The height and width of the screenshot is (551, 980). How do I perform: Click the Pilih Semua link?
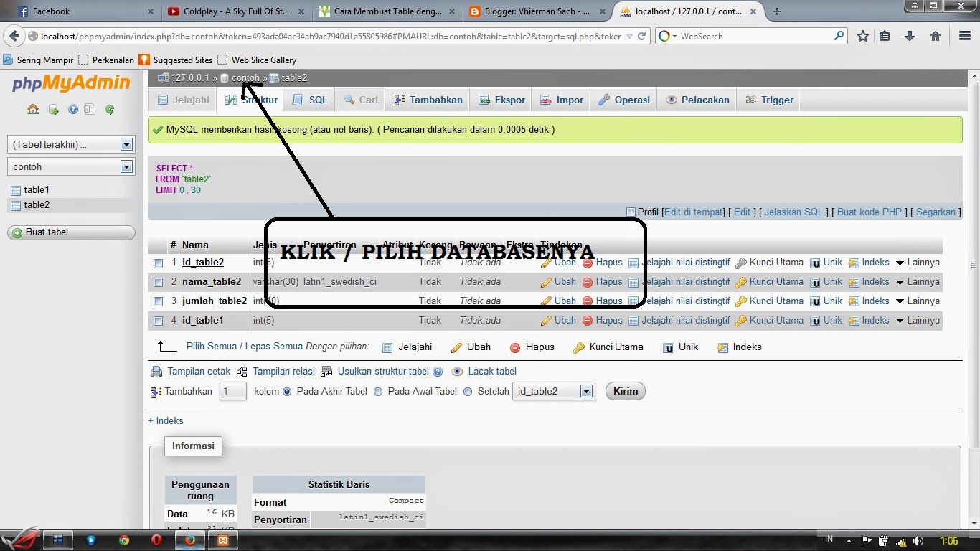[206, 347]
